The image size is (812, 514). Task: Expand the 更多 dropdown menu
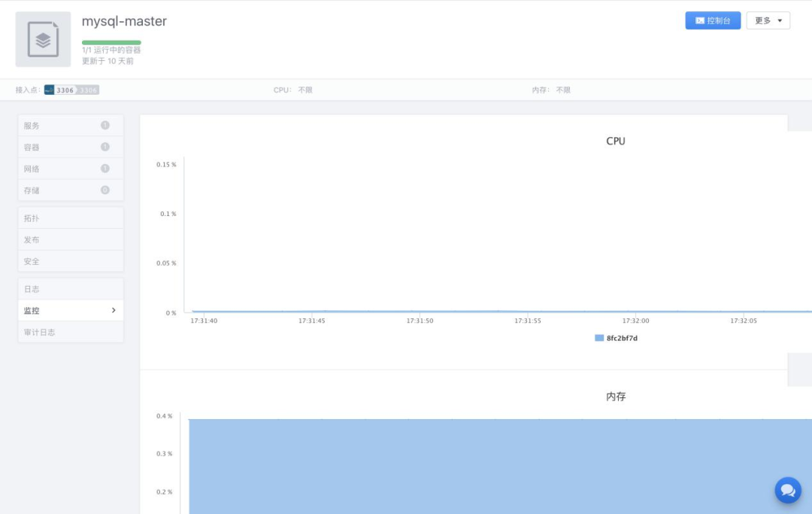[768, 21]
